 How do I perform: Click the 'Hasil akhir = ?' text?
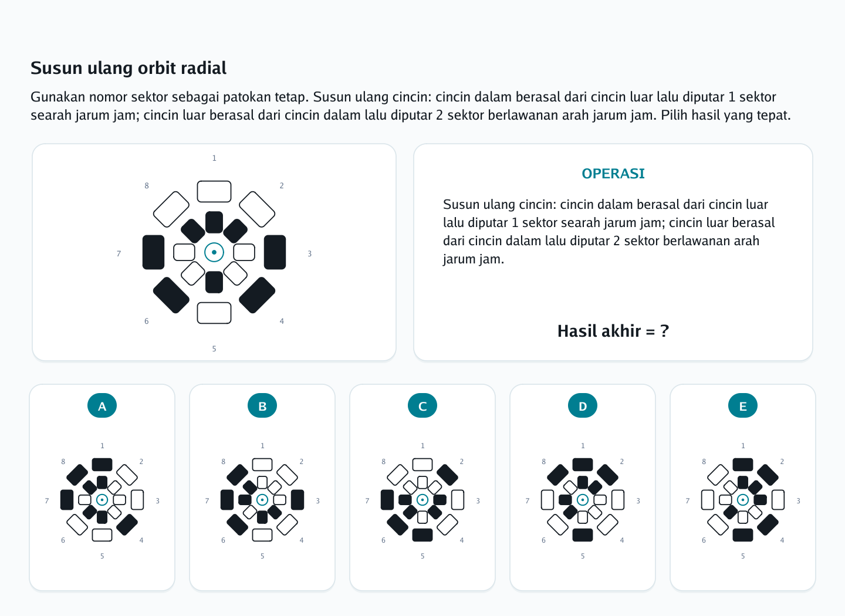click(x=613, y=331)
